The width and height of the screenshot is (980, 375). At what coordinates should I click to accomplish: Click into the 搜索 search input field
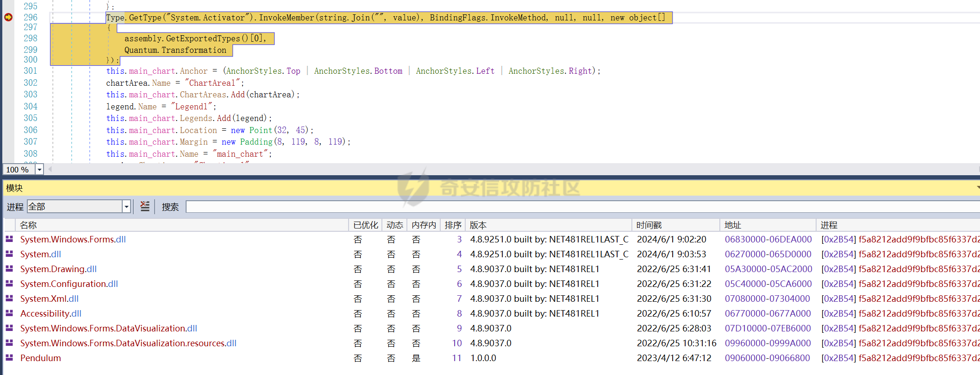(582, 207)
